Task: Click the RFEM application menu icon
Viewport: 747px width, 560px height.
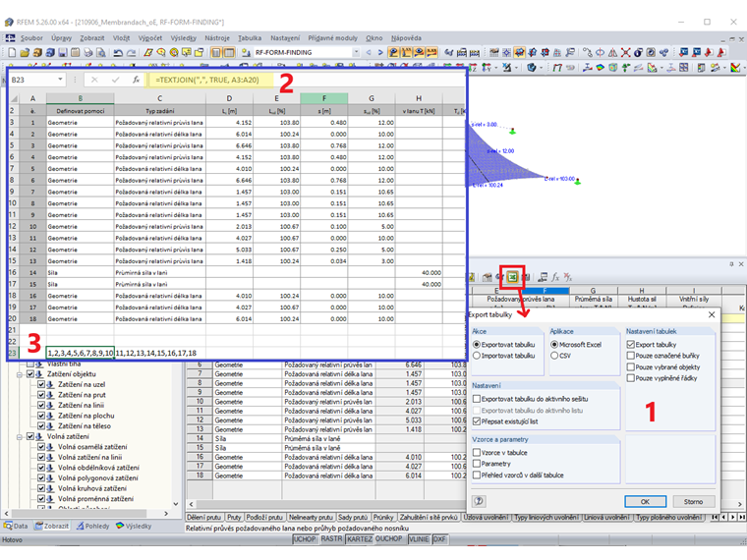Action: pos(10,38)
